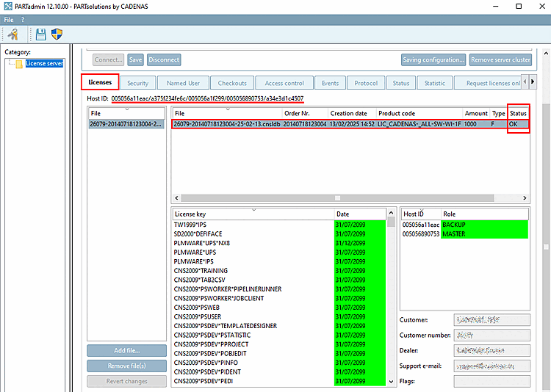This screenshot has width=551, height=392.
Task: Switch to the Security tab
Action: (x=137, y=83)
